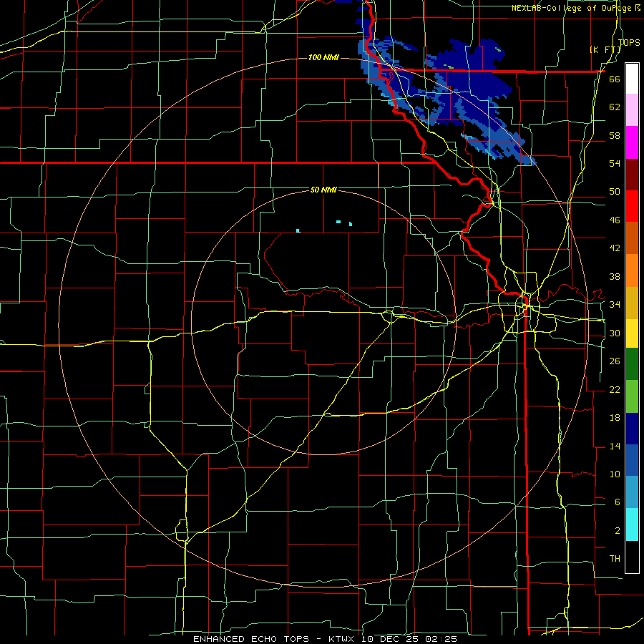Select the cyan legend swatch
Viewport: 644px width, 644px height.
coord(632,525)
